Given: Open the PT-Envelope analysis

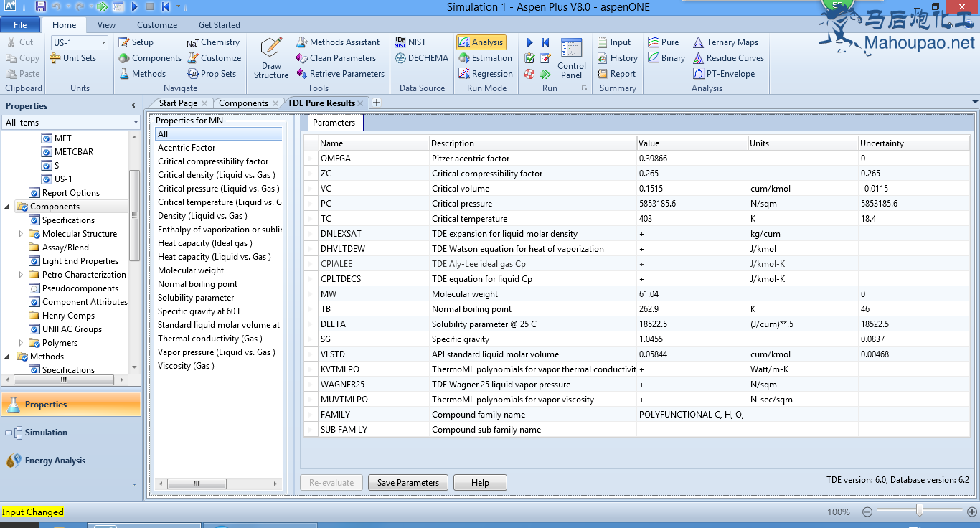Looking at the screenshot, I should coord(723,74).
